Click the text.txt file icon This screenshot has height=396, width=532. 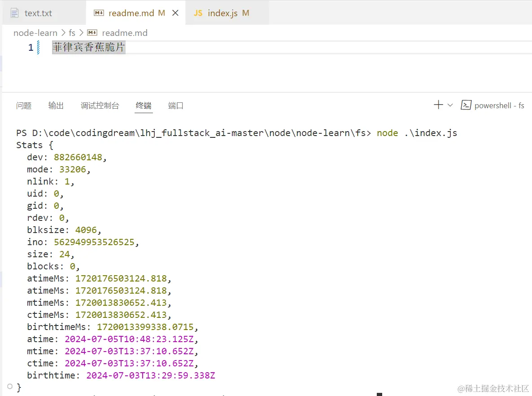pos(15,13)
